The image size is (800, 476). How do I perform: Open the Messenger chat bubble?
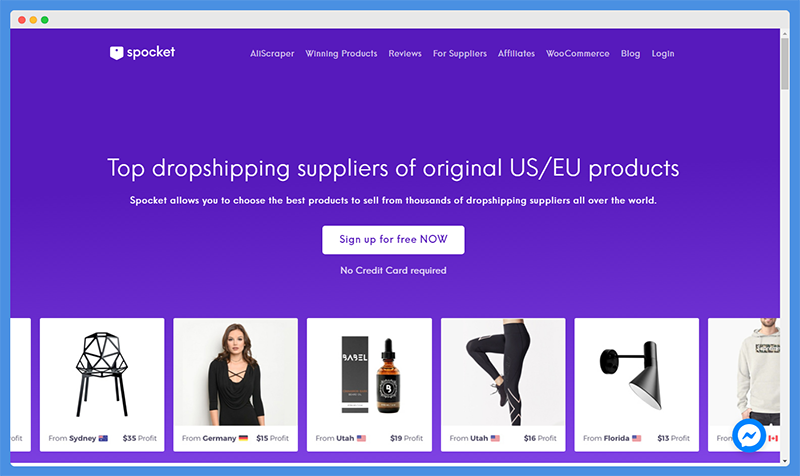click(749, 436)
